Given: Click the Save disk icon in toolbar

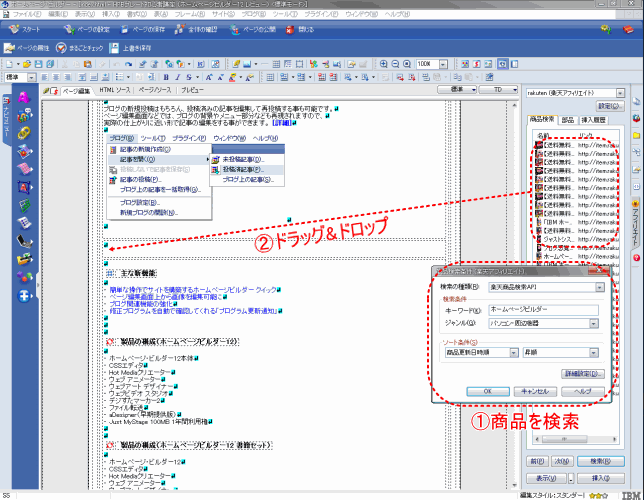Looking at the screenshot, I should [x=38, y=64].
